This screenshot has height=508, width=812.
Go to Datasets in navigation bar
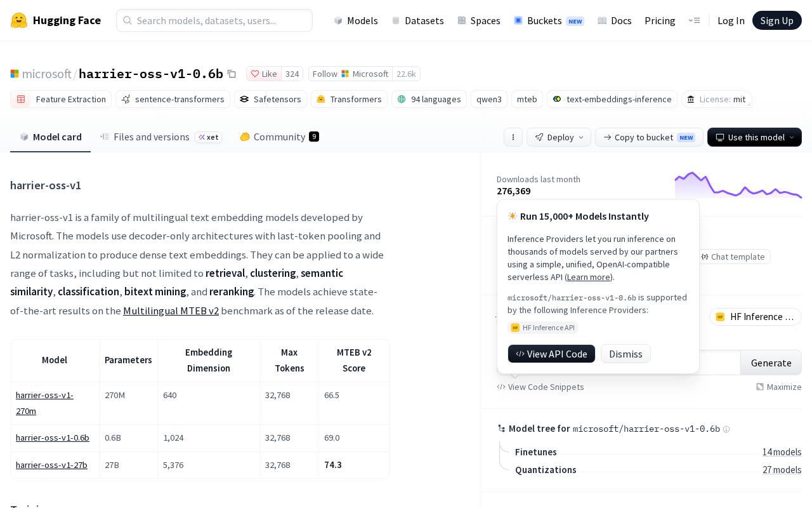point(417,20)
